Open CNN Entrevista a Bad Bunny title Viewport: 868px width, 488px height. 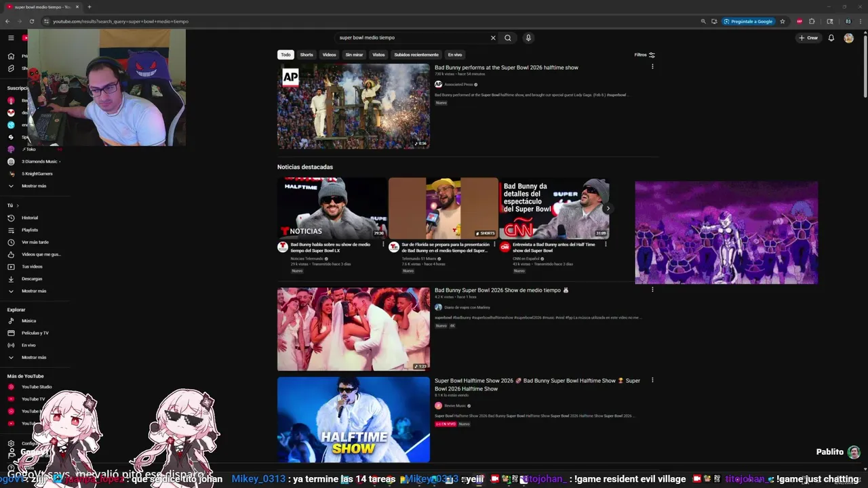tap(554, 247)
